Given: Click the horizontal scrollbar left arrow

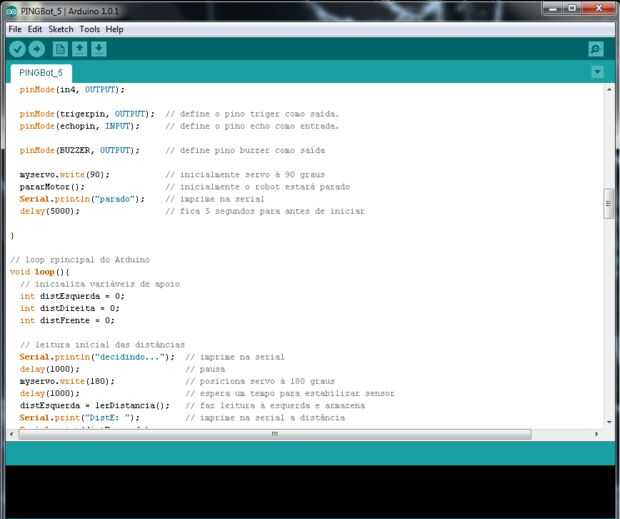Looking at the screenshot, I should point(11,434).
